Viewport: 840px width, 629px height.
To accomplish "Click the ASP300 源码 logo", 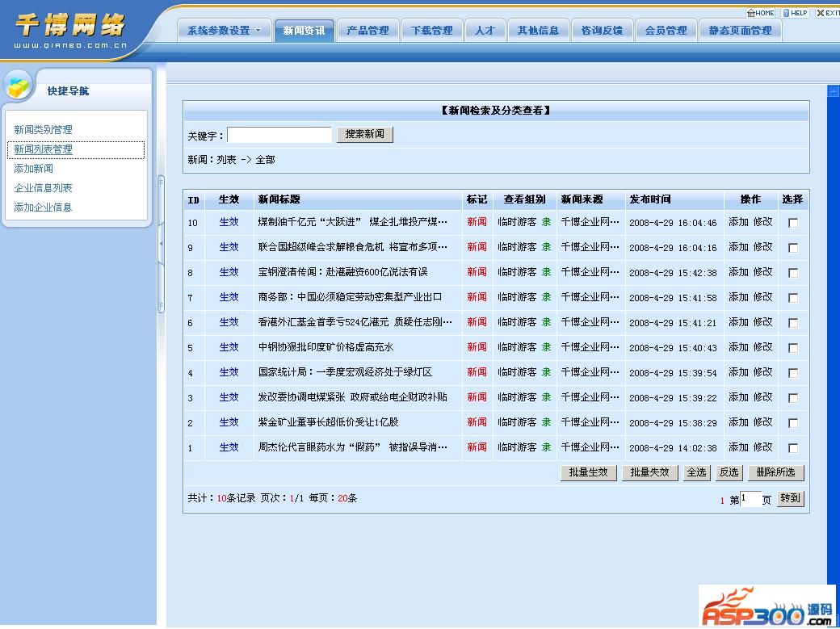I will click(766, 607).
